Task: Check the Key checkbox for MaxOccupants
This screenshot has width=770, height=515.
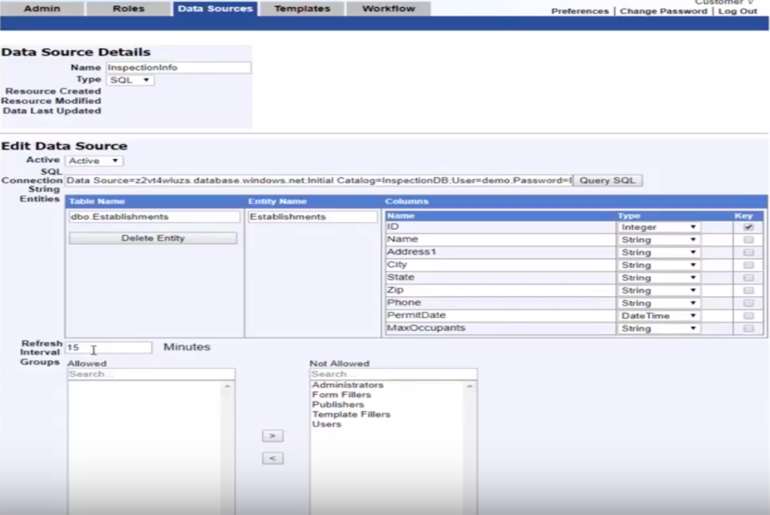Action: click(748, 328)
